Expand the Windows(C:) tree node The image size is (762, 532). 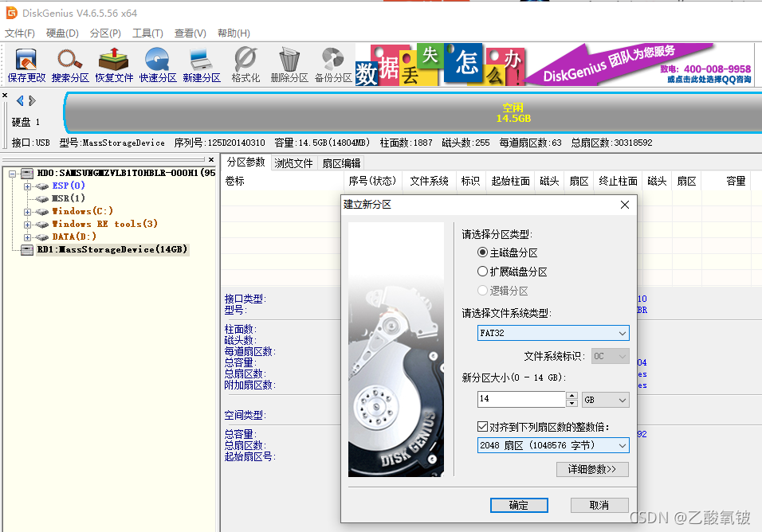[x=27, y=212]
